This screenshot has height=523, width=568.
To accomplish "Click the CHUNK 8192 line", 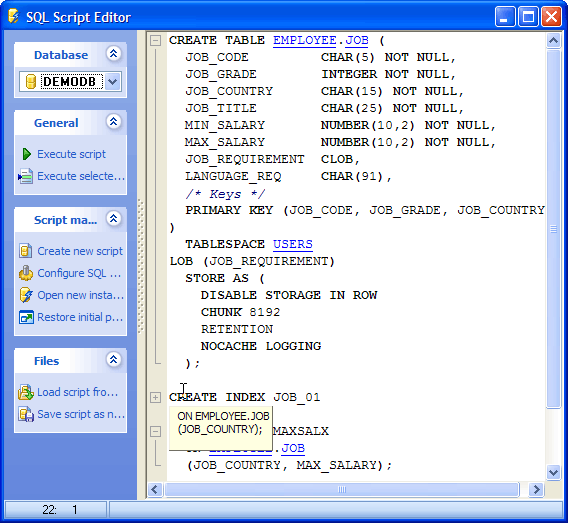I will [x=241, y=312].
